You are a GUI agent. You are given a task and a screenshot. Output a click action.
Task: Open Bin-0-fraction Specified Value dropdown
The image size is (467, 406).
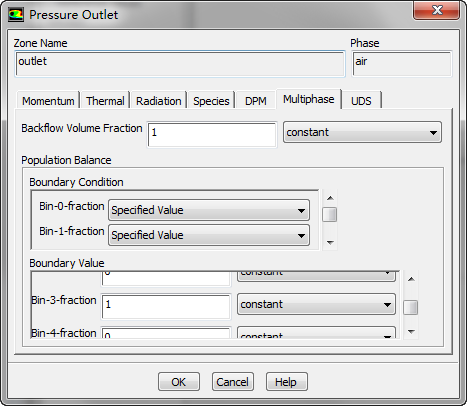(x=209, y=210)
